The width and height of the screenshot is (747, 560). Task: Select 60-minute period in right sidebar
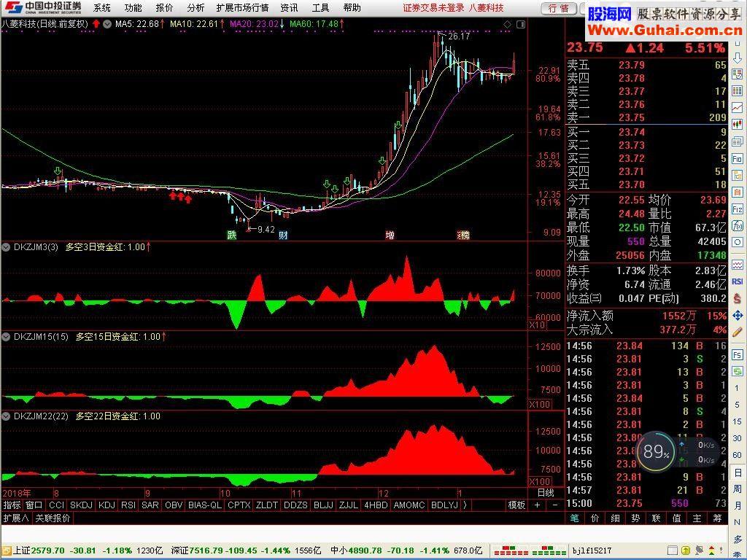[738, 455]
